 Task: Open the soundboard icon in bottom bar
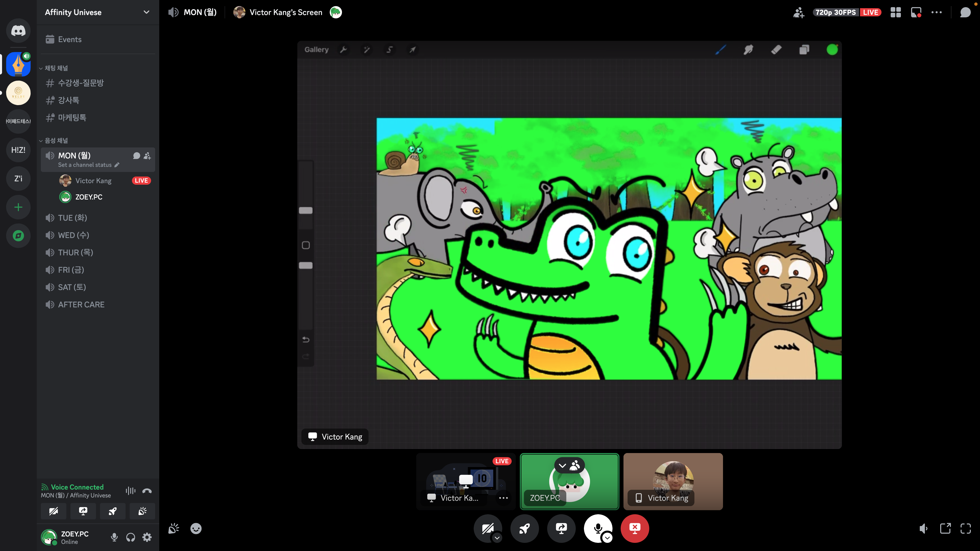(174, 529)
